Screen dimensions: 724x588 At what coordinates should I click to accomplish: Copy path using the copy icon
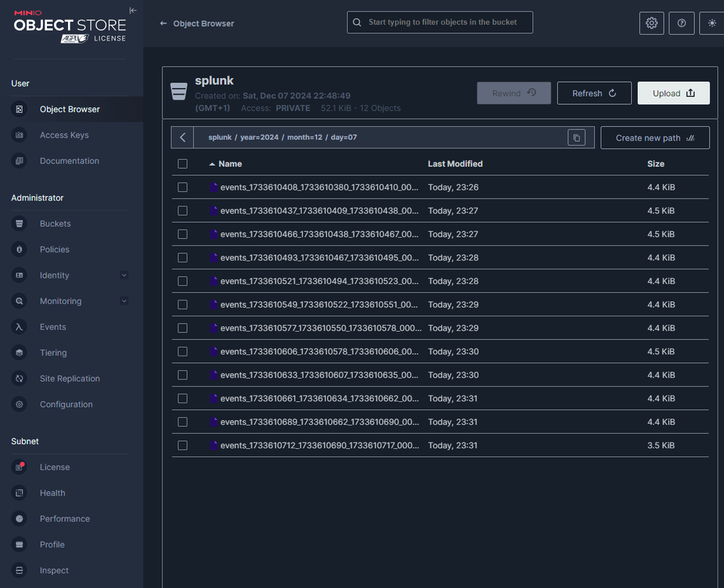[x=576, y=138]
